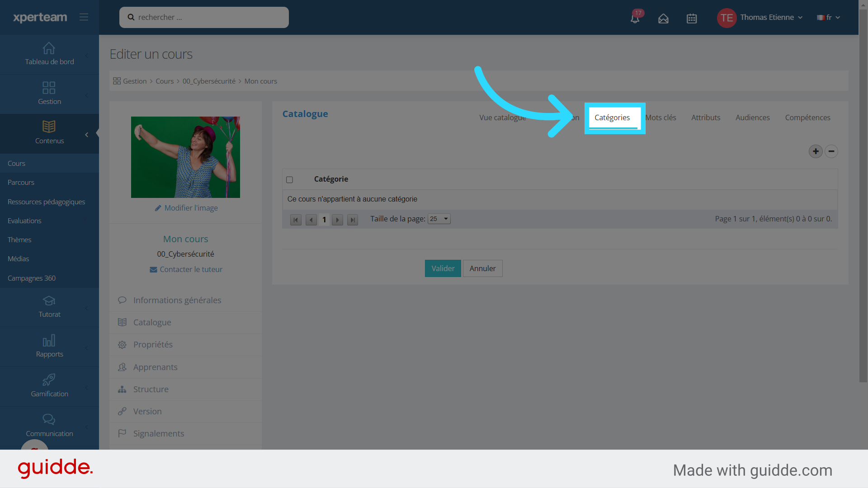
Task: Open the page size 25 dropdown
Action: point(439,219)
